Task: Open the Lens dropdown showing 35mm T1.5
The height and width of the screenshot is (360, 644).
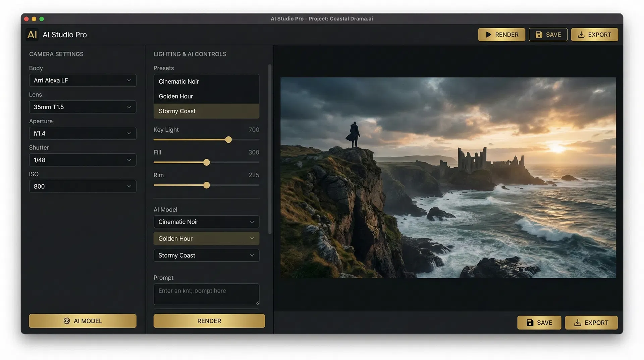Action: pos(83,107)
